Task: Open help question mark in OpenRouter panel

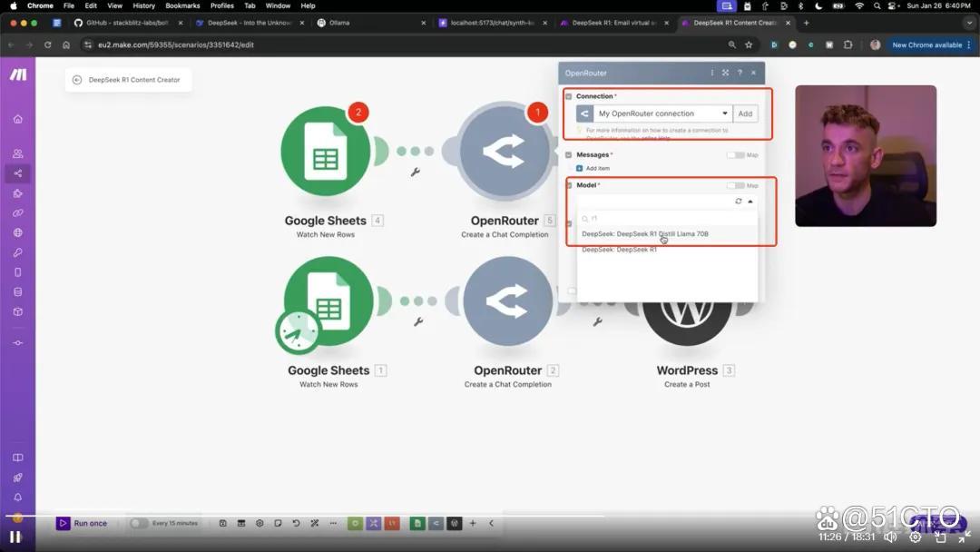Action: click(740, 73)
